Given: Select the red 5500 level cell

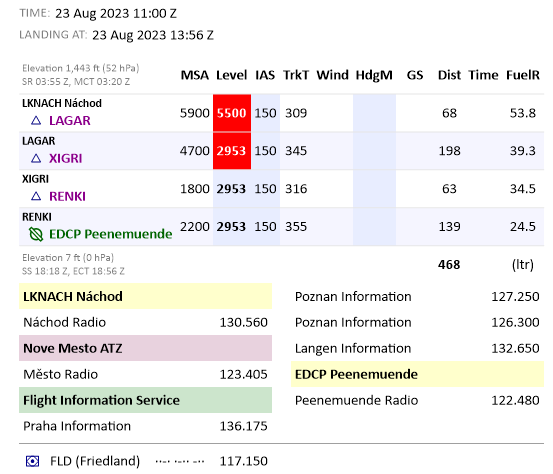Looking at the screenshot, I should [x=232, y=113].
